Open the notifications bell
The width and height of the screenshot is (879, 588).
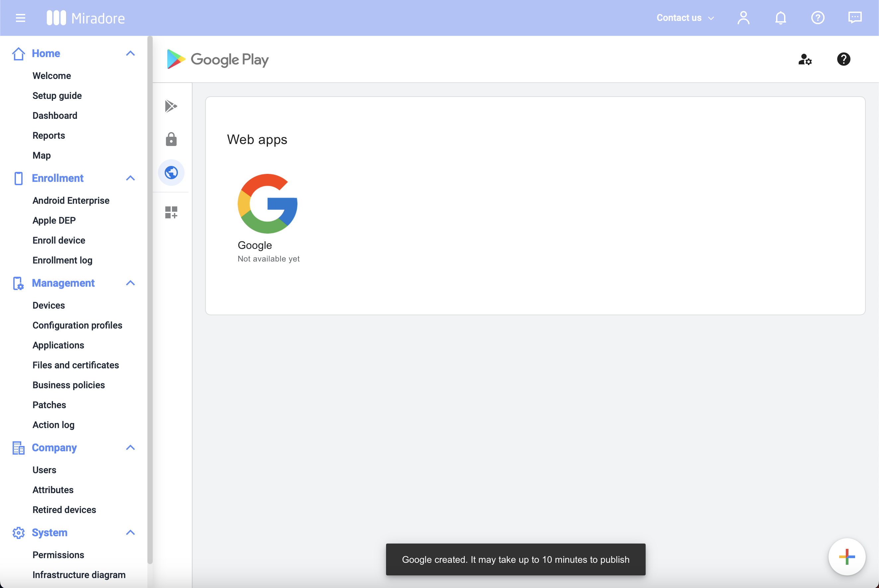(x=780, y=18)
